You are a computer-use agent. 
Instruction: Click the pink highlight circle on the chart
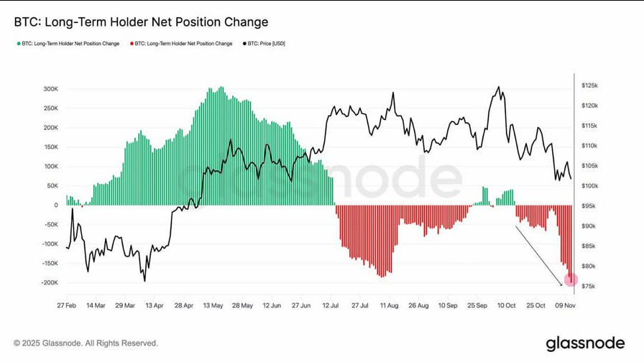click(x=571, y=279)
